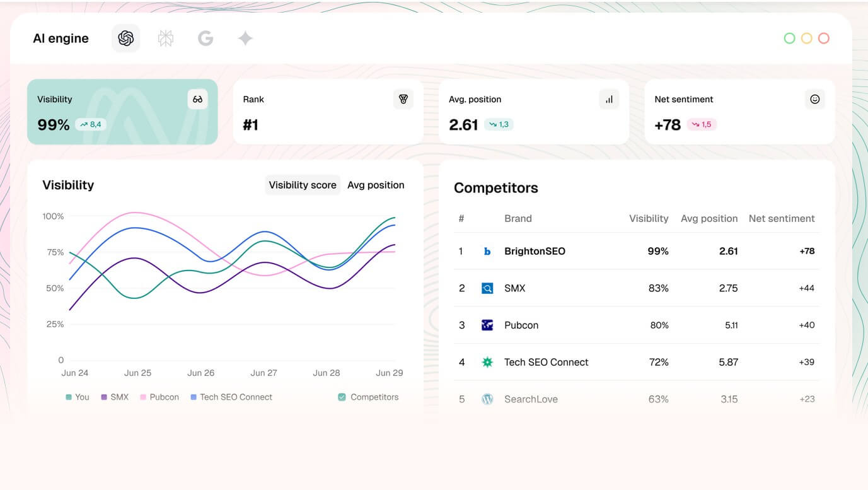Screen dimensions: 868x490
Task: Click the SMX brand name in table
Action: pyautogui.click(x=515, y=288)
